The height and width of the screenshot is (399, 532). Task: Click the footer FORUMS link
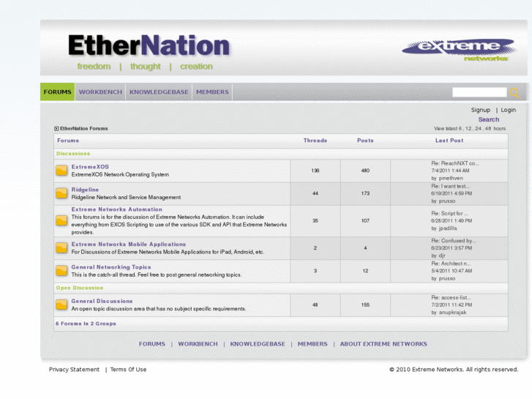pyautogui.click(x=152, y=344)
